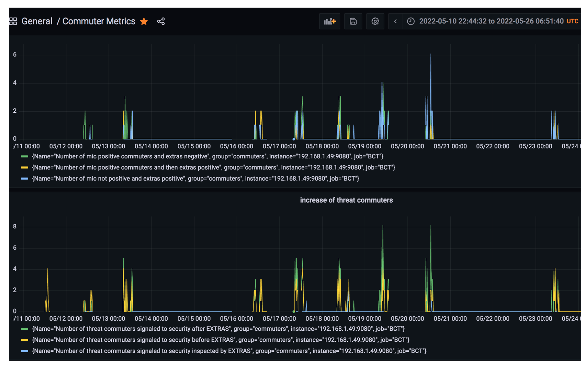Open the increase of threat commuters panel menu

pos(346,200)
